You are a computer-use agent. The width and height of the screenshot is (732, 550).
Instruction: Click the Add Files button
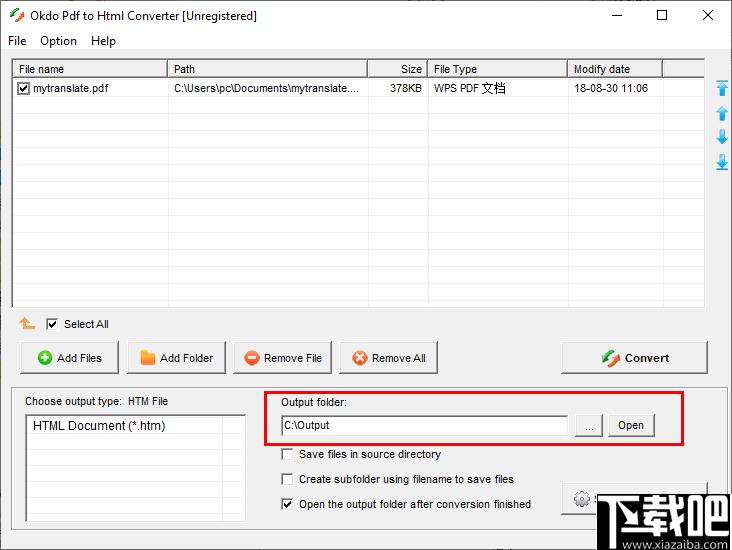tap(70, 358)
